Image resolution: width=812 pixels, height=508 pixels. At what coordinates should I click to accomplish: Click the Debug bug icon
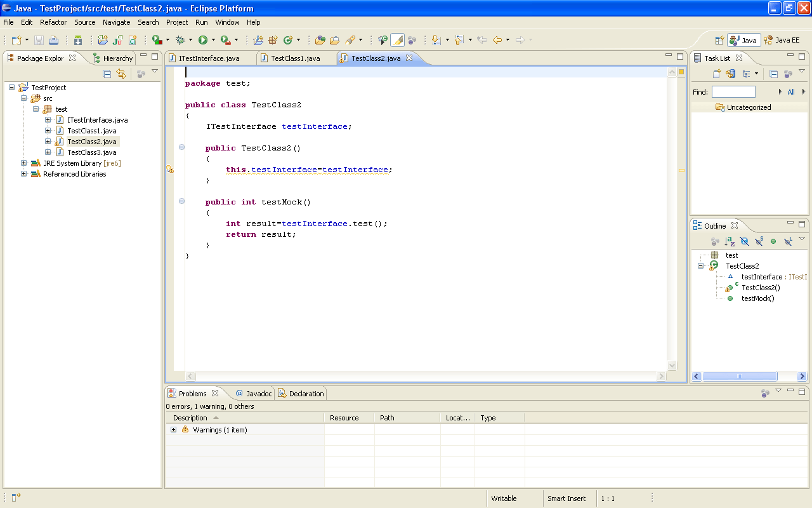180,40
